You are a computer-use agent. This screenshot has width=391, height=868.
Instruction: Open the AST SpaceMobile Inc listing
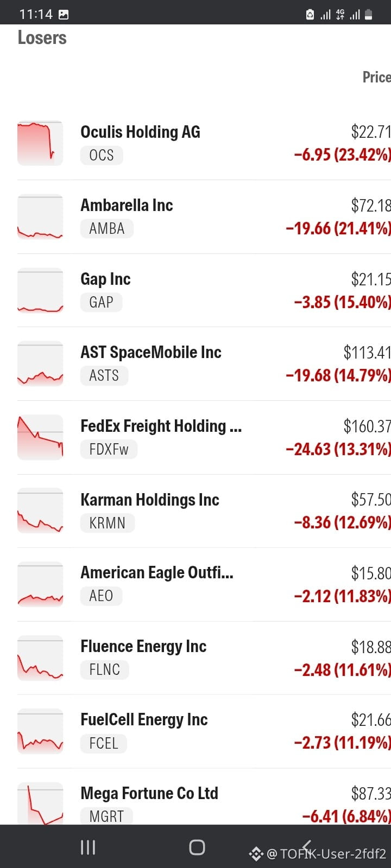click(x=204, y=364)
